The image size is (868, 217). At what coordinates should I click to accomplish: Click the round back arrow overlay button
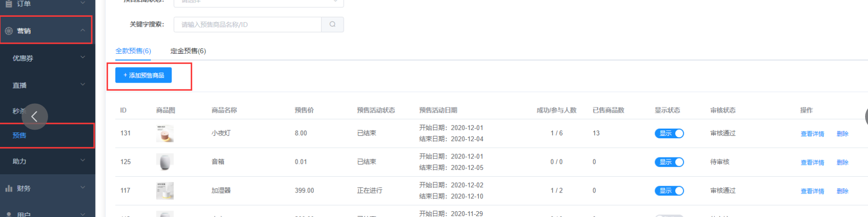click(35, 117)
